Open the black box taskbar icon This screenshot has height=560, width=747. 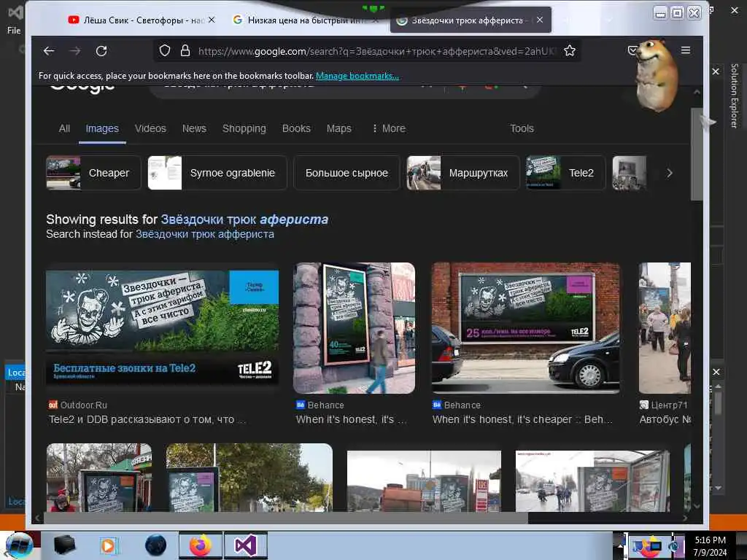coord(64,545)
